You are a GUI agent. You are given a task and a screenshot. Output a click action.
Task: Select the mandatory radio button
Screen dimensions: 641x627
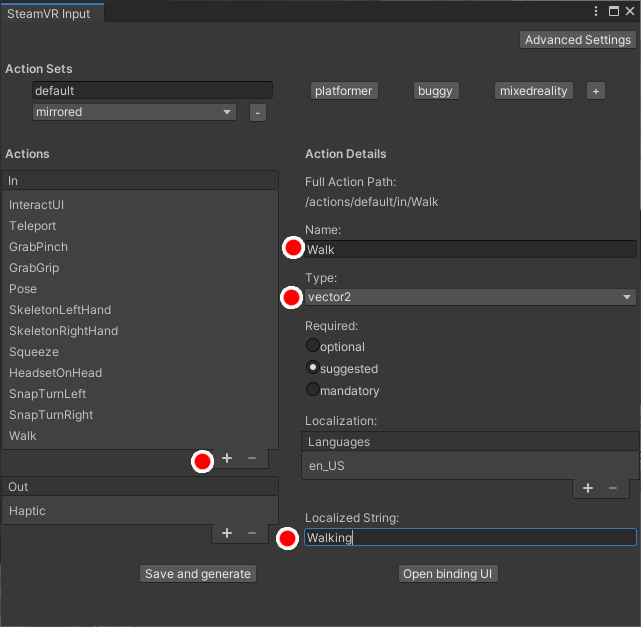(x=313, y=389)
